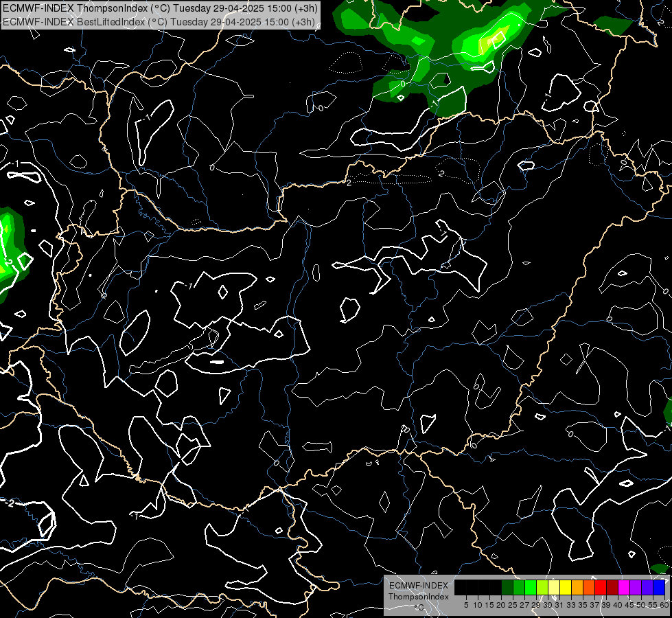Click the legend tick value 10
Viewport: 672px width, 618px height.
478,605
